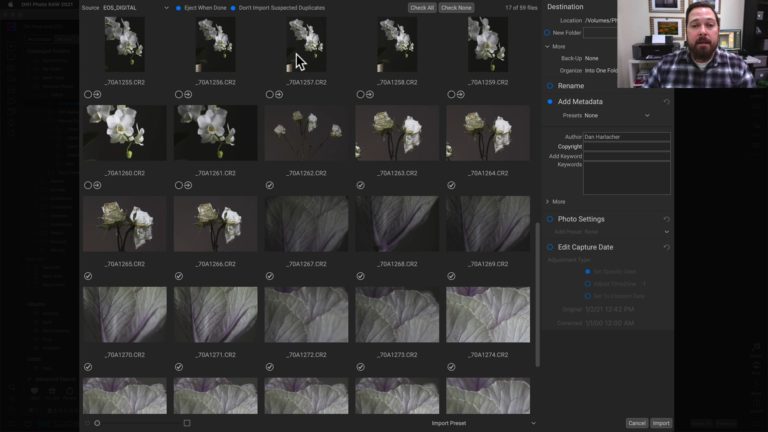Click the arrow icon under _70A1259.CR2

click(x=460, y=95)
